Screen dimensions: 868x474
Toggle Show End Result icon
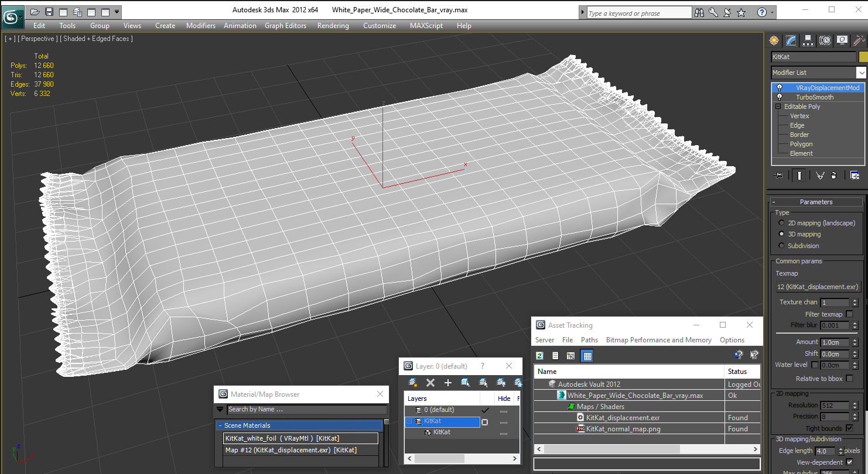(799, 175)
